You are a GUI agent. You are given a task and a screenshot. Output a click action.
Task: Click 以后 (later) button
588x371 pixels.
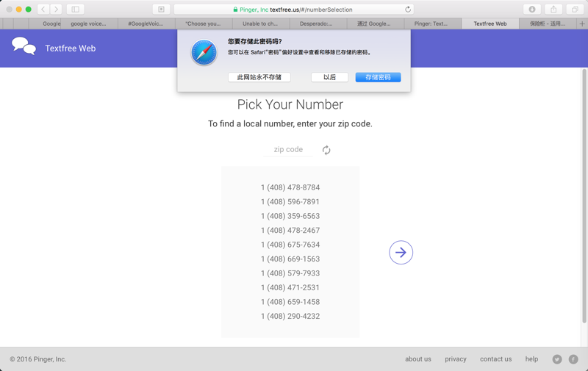pyautogui.click(x=329, y=77)
